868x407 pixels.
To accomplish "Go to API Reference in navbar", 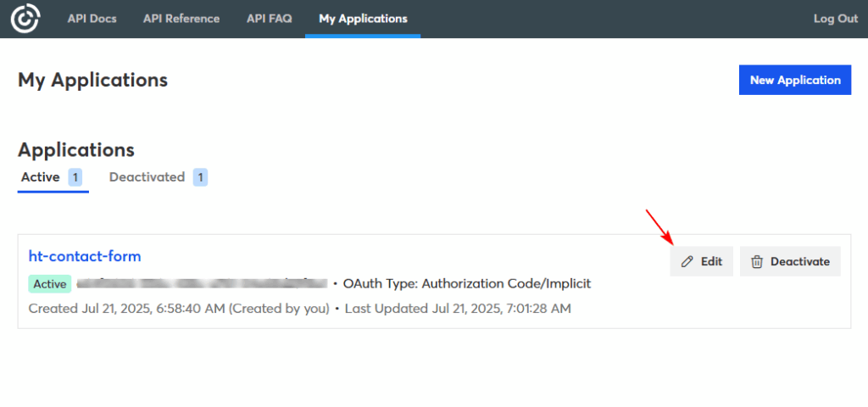I will point(181,19).
